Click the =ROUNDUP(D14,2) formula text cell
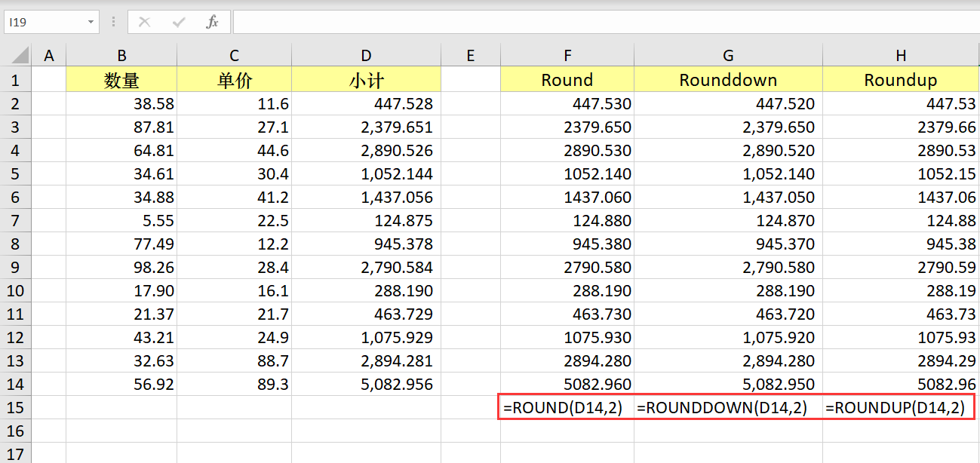980x463 pixels. [x=899, y=407]
